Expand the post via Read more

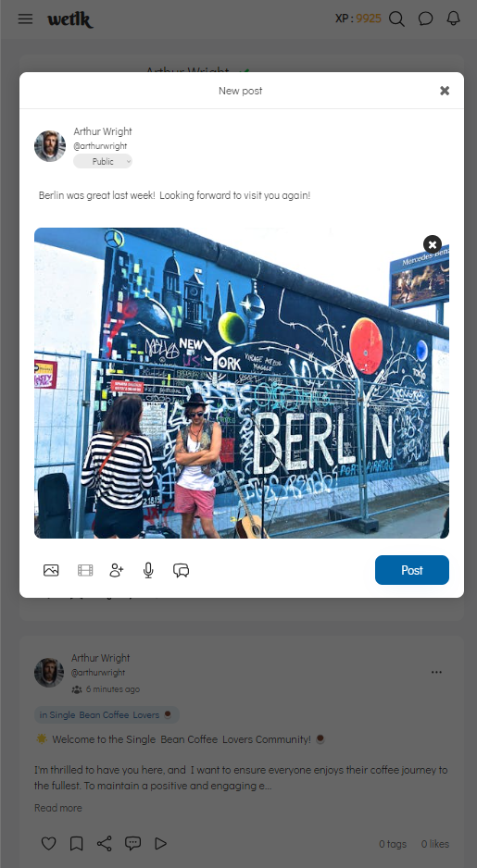coord(58,808)
